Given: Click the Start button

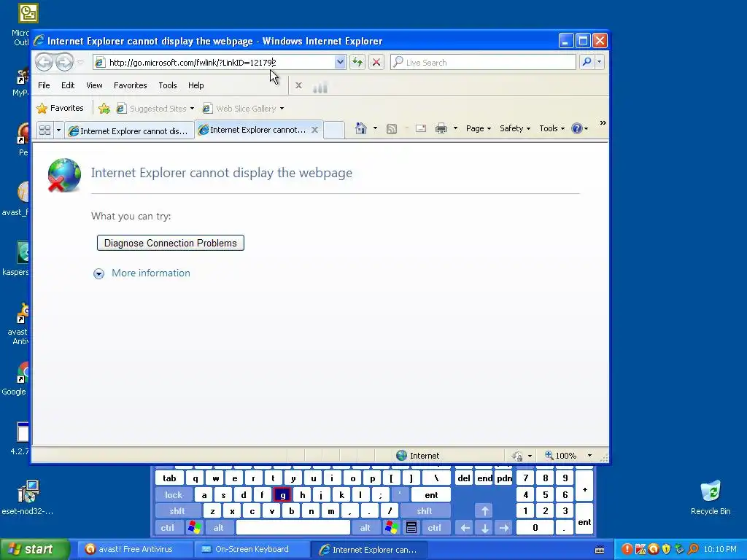Looking at the screenshot, I should pos(35,549).
